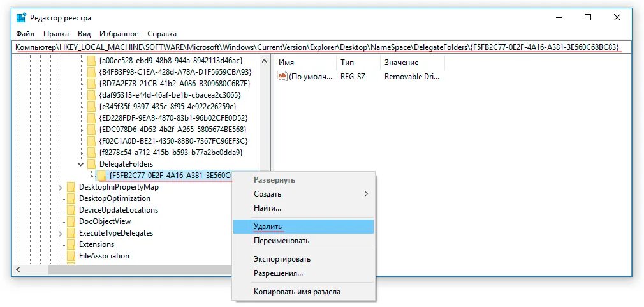Click the tree pane scroll up arrow
This screenshot has width=644, height=307.
point(266,61)
